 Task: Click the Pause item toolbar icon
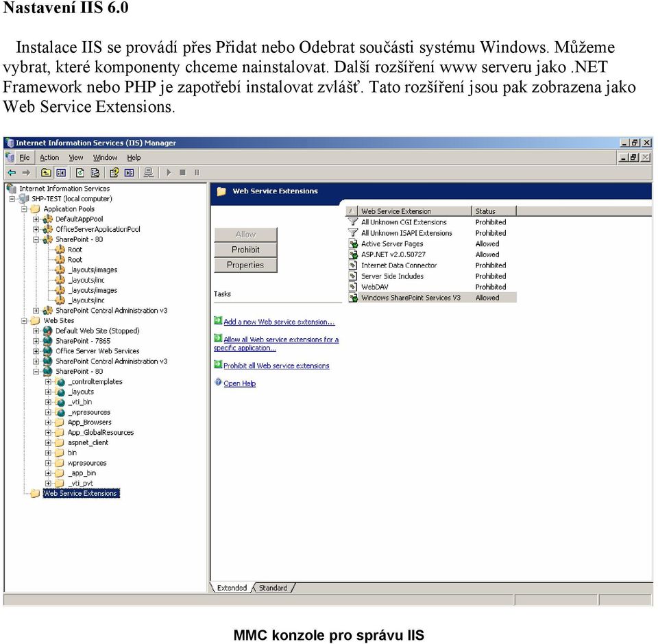click(x=197, y=173)
